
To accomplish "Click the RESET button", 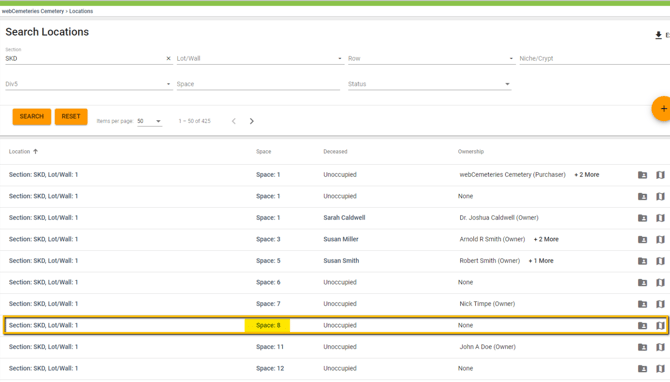I will (71, 117).
